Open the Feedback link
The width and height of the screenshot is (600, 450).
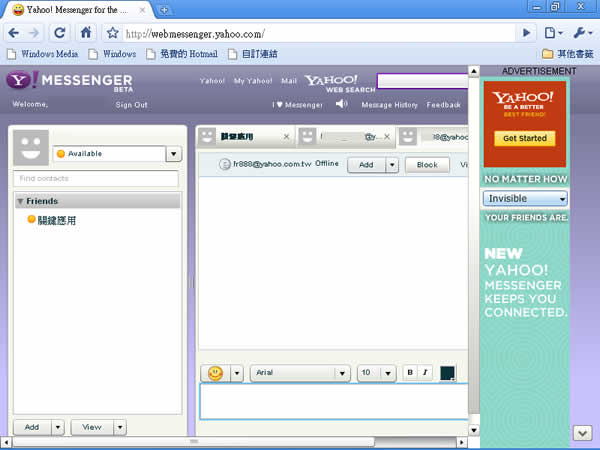click(443, 104)
